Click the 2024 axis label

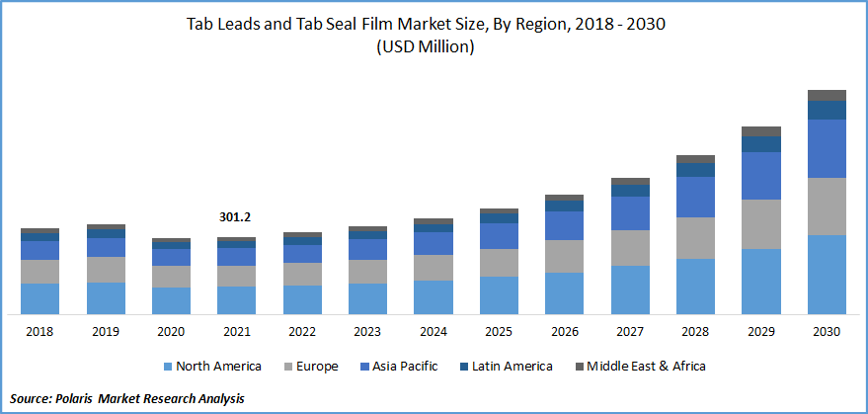434,332
